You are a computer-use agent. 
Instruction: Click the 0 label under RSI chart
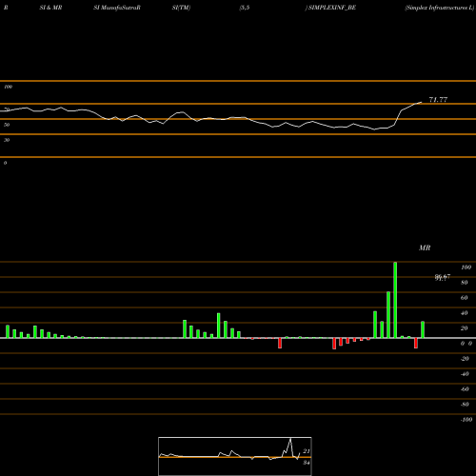(5, 163)
